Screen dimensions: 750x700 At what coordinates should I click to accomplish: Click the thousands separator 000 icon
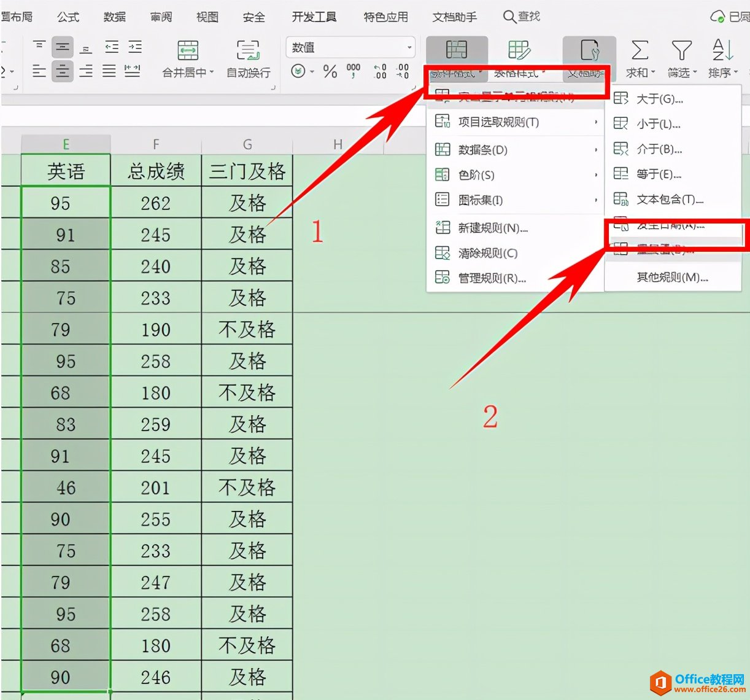coord(354,71)
